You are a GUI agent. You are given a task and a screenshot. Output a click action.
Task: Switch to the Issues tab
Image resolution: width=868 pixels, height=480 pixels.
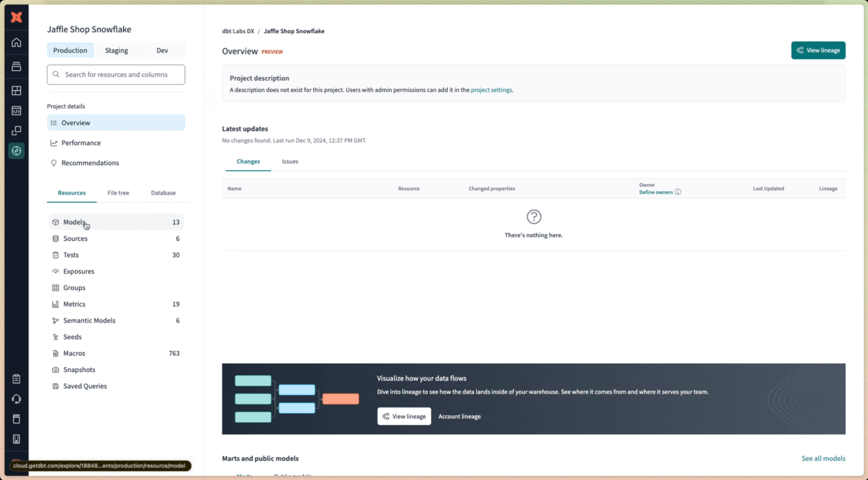tap(289, 161)
